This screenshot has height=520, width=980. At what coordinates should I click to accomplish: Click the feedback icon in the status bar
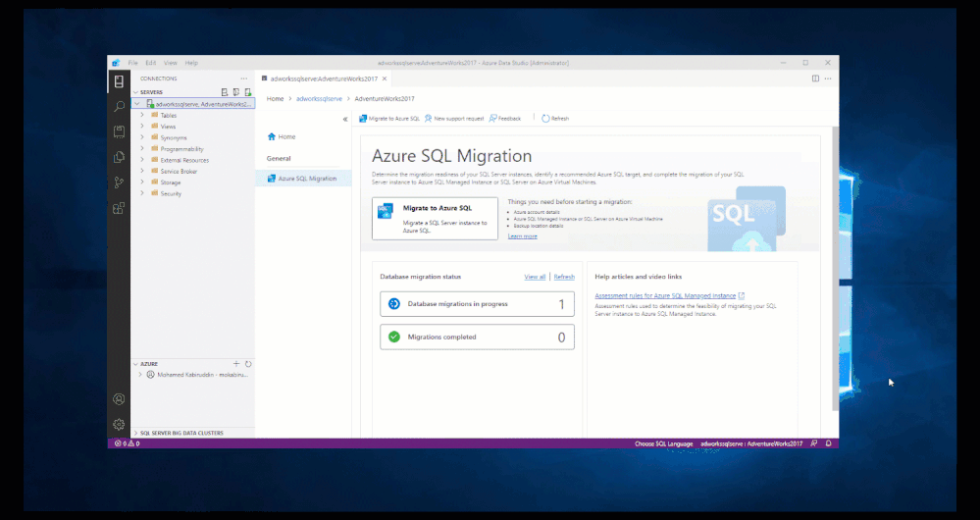tap(814, 443)
